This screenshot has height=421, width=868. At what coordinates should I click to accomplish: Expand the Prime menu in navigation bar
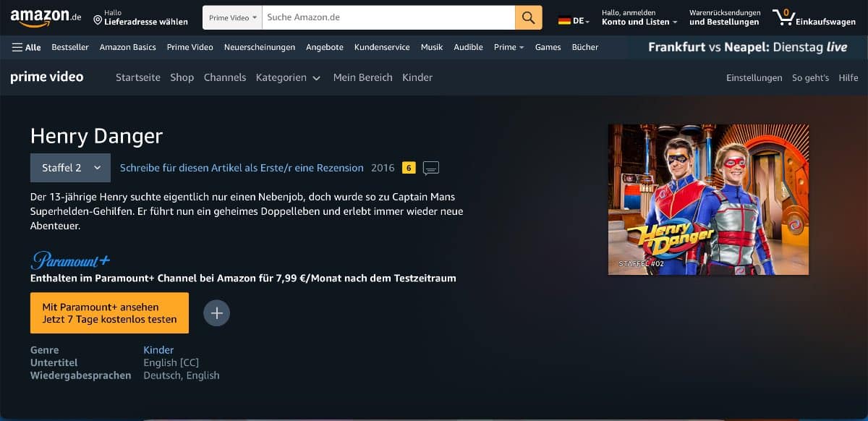click(x=509, y=47)
